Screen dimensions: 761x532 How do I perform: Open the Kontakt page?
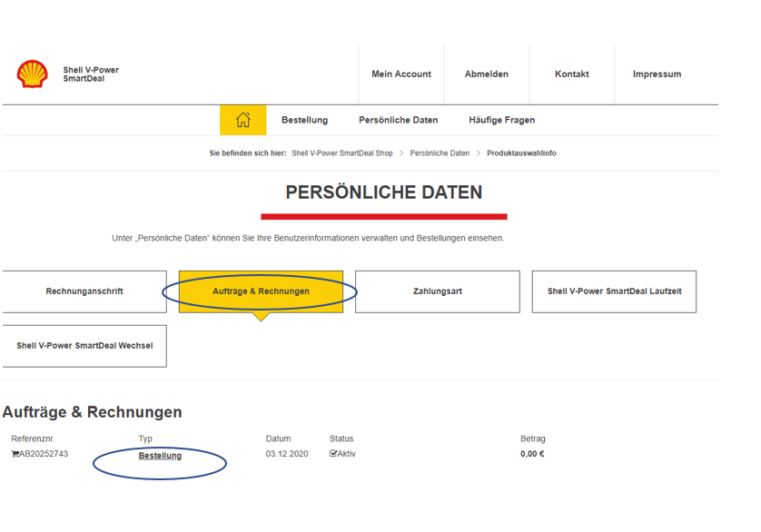click(571, 74)
